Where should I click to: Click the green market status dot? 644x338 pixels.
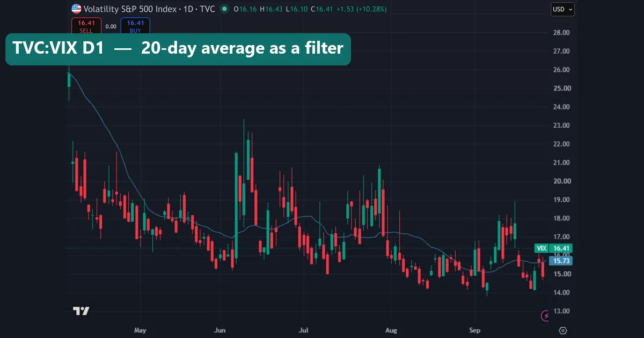tap(224, 9)
